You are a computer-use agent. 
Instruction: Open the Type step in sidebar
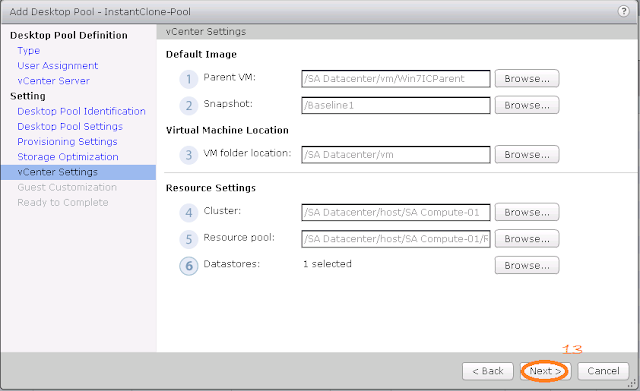coord(29,51)
